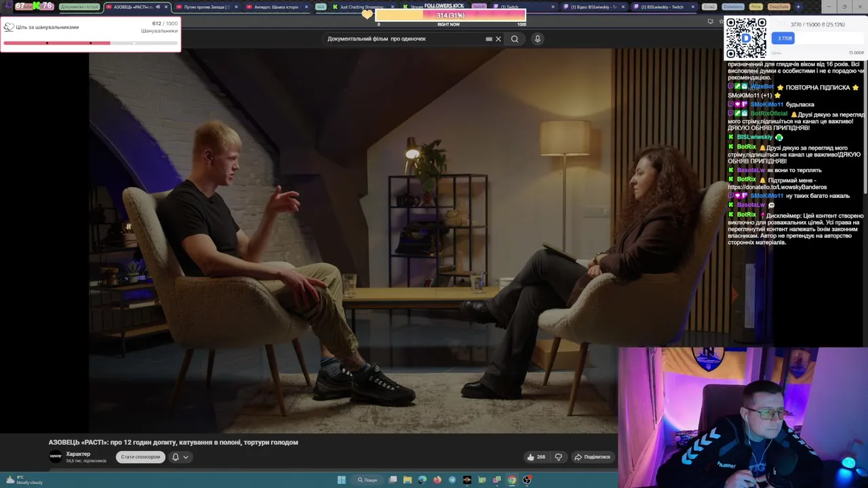The width and height of the screenshot is (868, 488).
Task: Like the video with thumbs up
Action: pos(536,457)
